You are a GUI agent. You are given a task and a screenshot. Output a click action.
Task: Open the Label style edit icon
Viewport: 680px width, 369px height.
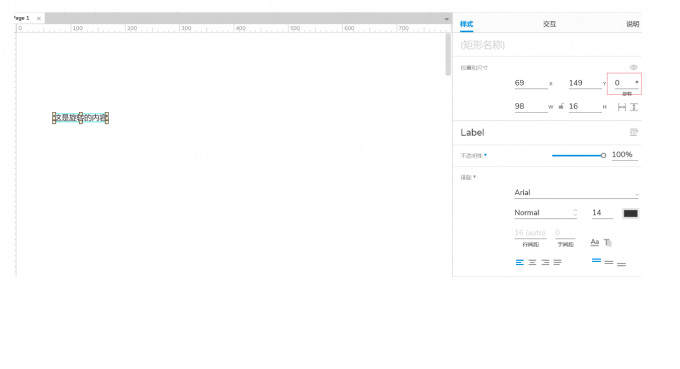634,132
